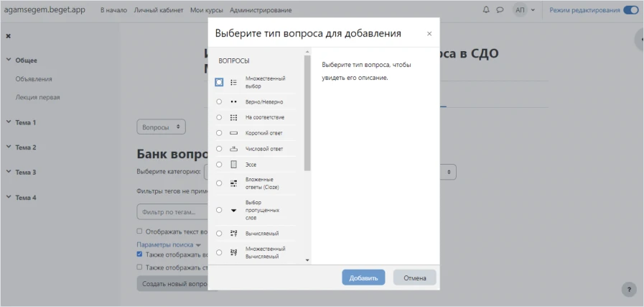Select the Короткий ответ radio button
The image size is (644, 307).
(219, 133)
